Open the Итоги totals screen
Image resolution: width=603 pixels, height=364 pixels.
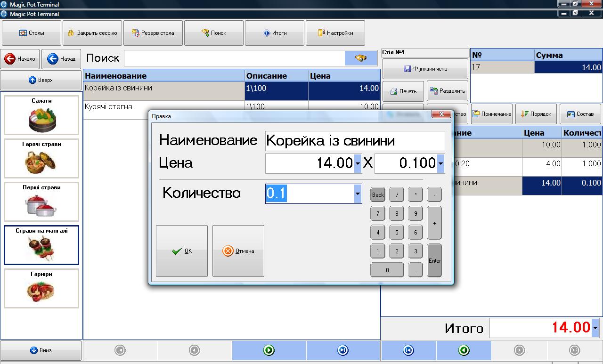(x=275, y=33)
